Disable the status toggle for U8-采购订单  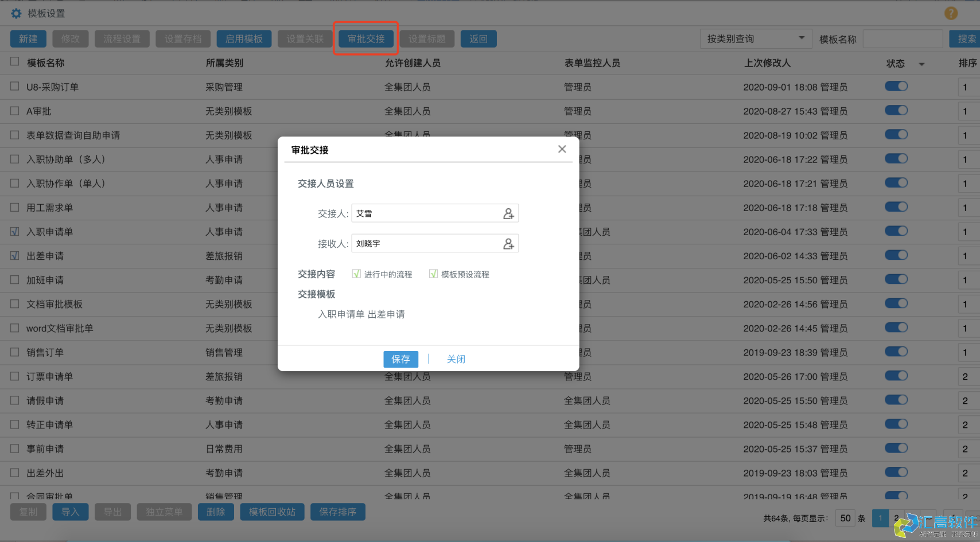tap(896, 86)
